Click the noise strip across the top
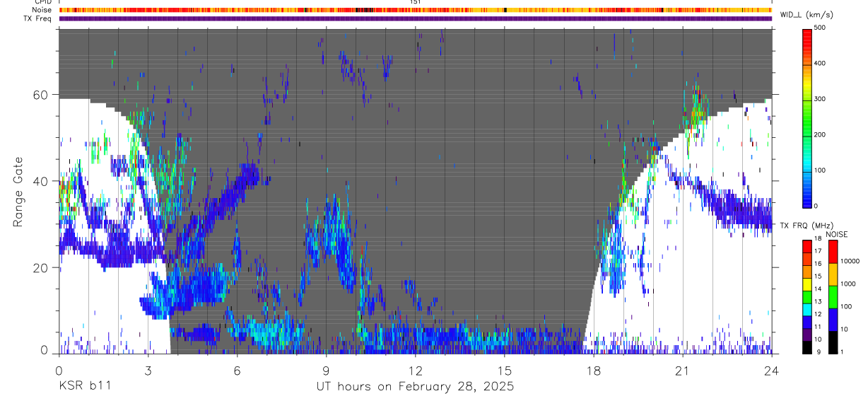The width and height of the screenshot is (868, 401). tap(415, 10)
